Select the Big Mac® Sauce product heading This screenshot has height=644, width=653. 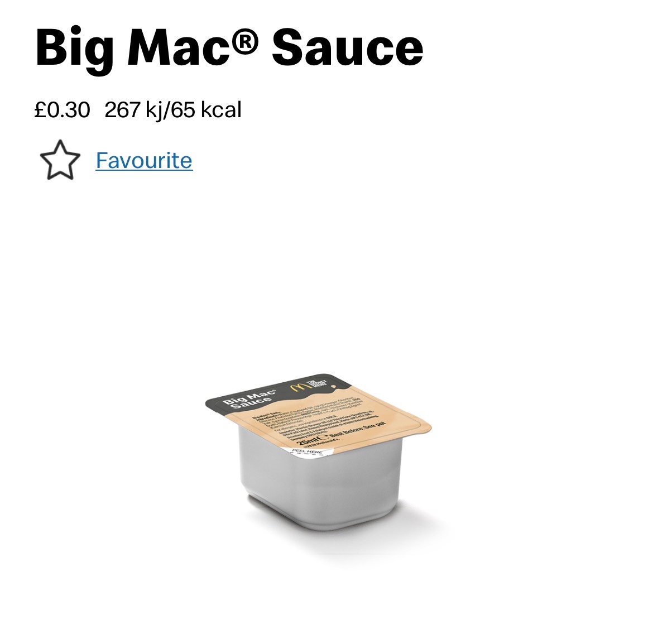click(x=229, y=48)
